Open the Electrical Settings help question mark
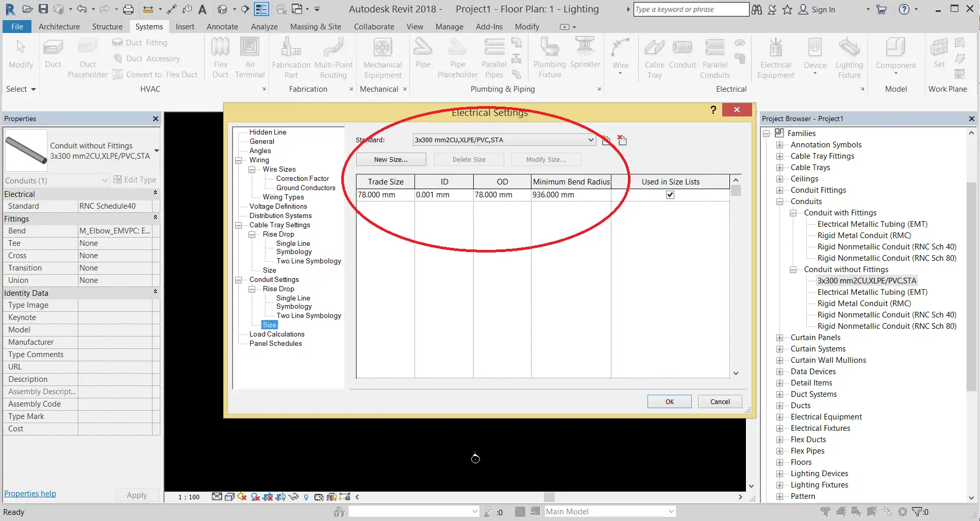This screenshot has height=521, width=980. (x=713, y=110)
